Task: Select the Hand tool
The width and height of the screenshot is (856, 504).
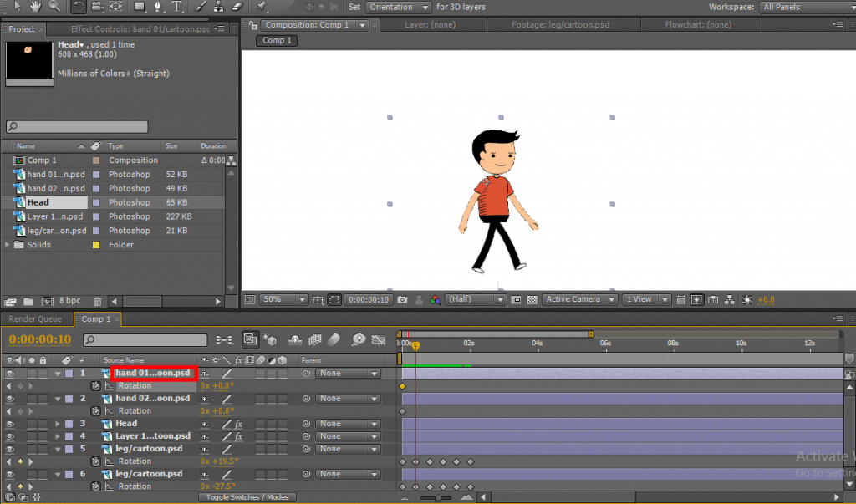Action: 36,7
